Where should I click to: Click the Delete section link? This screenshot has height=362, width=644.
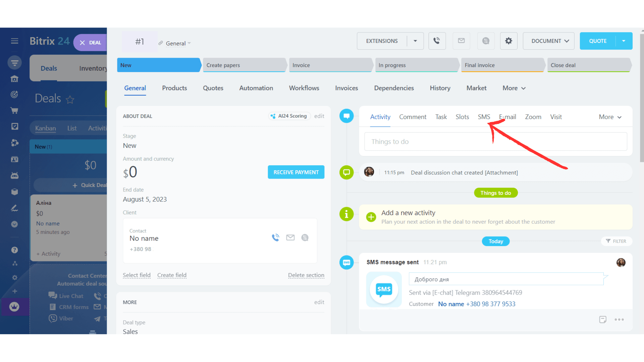306,275
